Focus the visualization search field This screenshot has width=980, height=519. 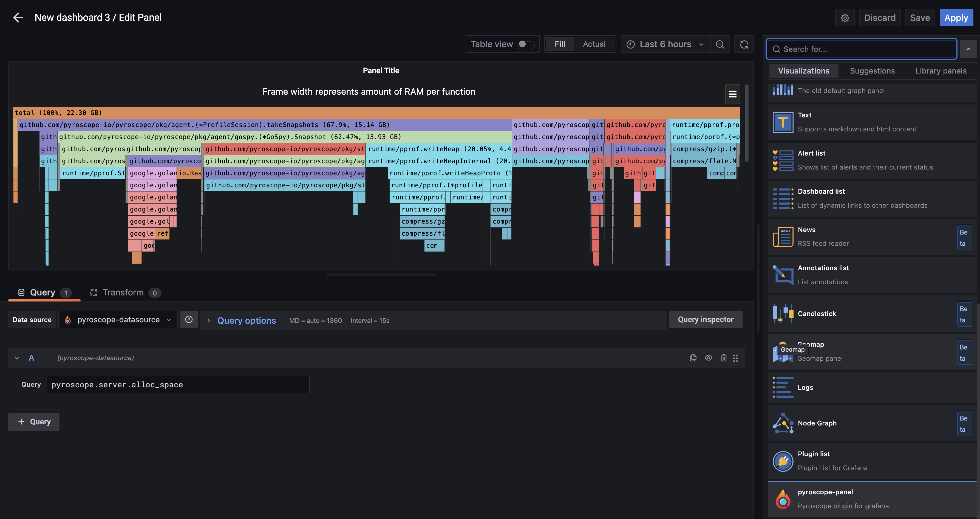861,49
